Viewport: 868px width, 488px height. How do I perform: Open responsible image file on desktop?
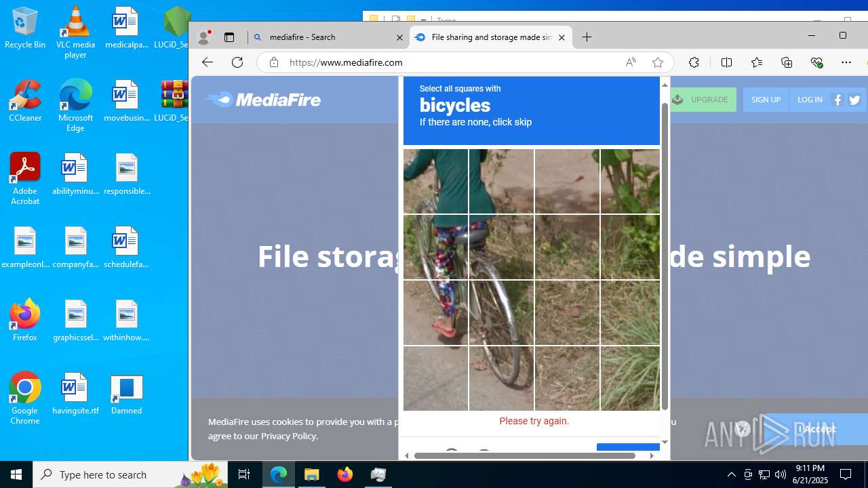[x=126, y=175]
